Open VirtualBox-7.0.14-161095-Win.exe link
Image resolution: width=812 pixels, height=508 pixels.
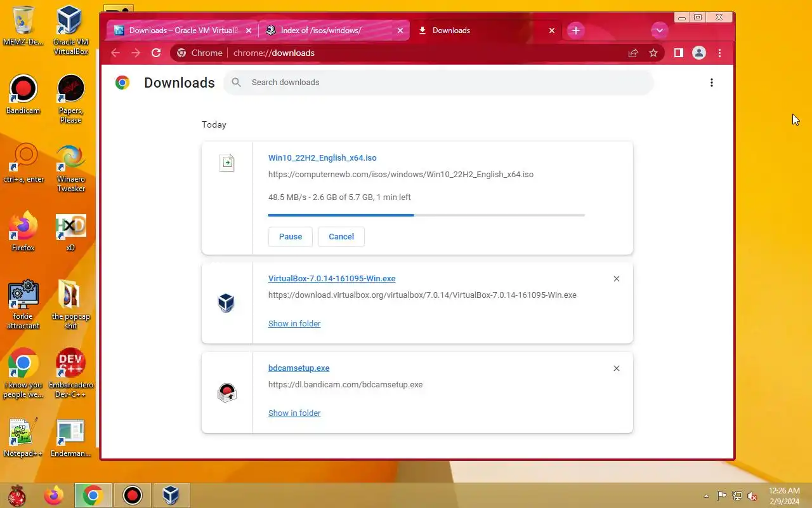click(x=332, y=278)
